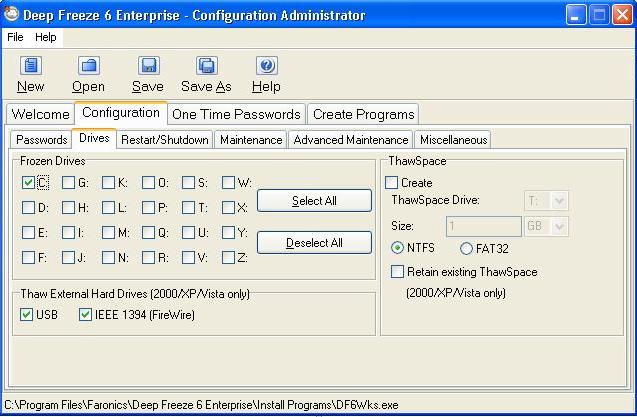637x417 pixels.
Task: Tick the K: drive checkbox
Action: (x=108, y=183)
